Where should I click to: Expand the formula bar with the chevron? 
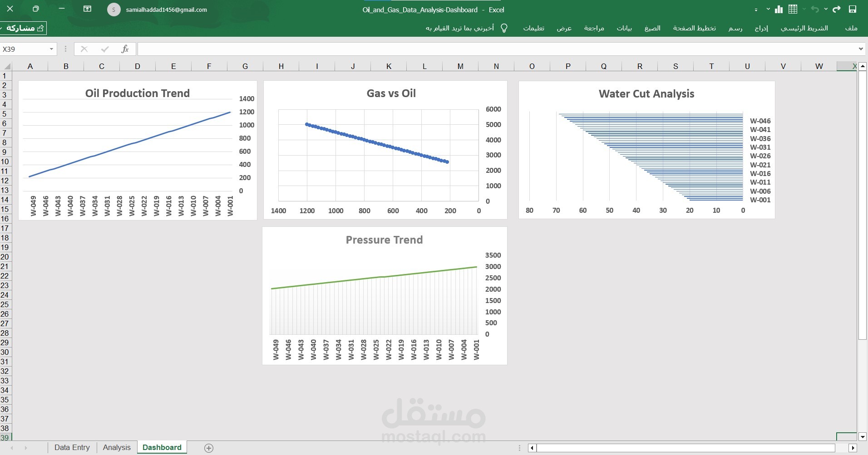point(861,49)
